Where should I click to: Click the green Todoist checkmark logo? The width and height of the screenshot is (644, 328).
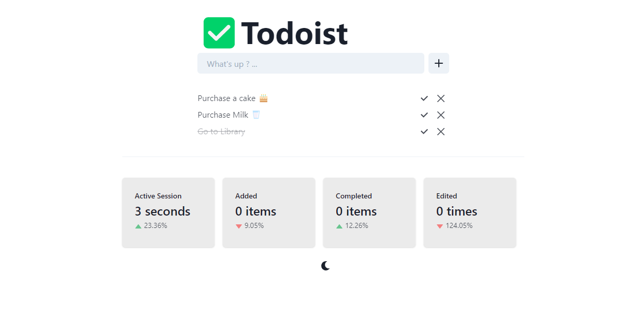tap(219, 33)
